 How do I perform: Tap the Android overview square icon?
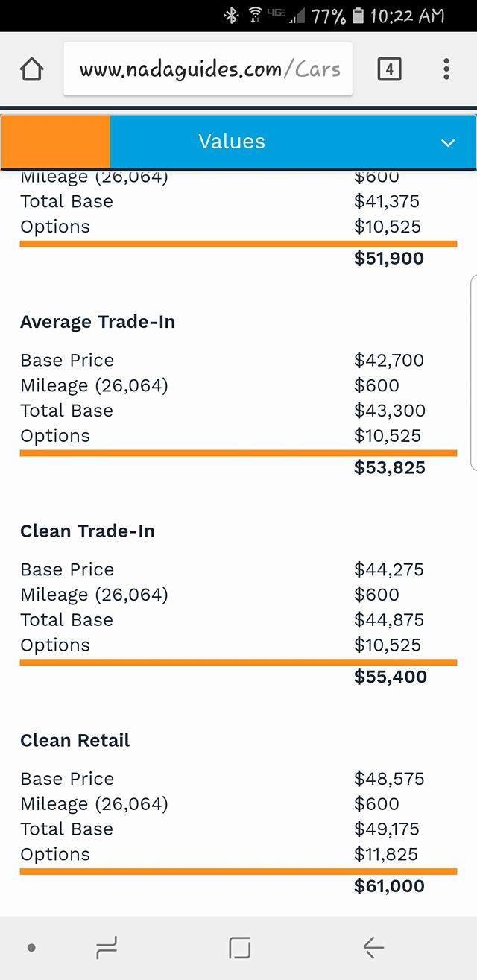point(239,948)
